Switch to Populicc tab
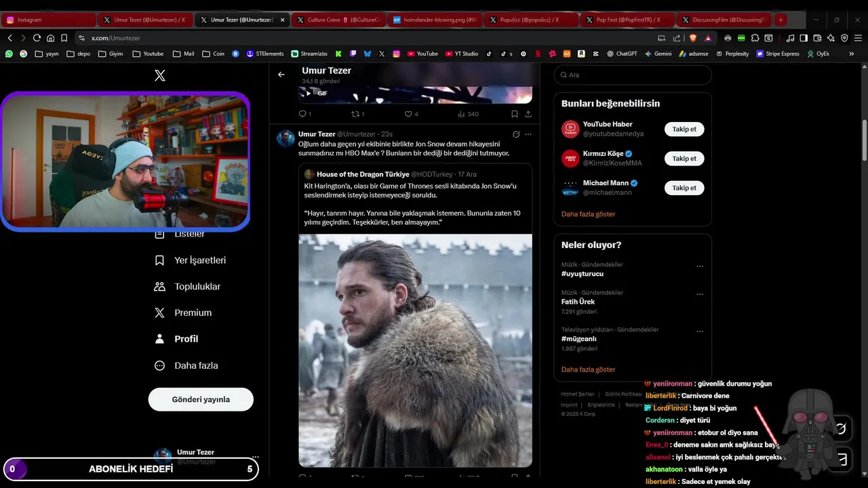 pyautogui.click(x=531, y=20)
